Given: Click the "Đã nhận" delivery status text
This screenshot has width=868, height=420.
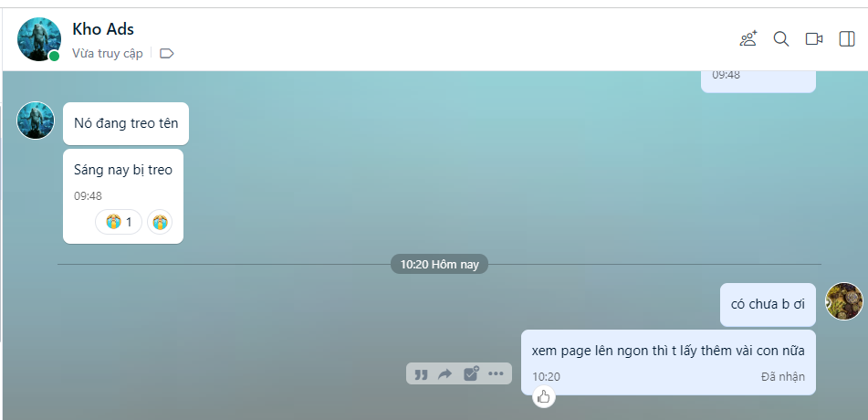Looking at the screenshot, I should [x=783, y=377].
